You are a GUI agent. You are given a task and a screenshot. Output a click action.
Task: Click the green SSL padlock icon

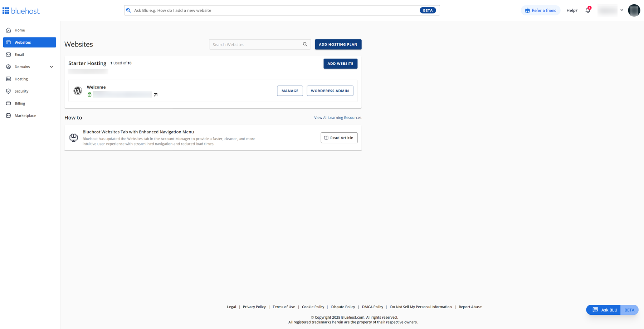[89, 94]
